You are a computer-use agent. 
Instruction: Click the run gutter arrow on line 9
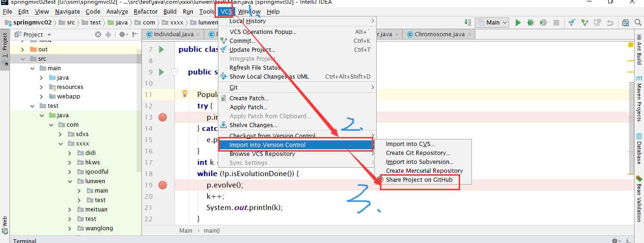pyautogui.click(x=161, y=72)
